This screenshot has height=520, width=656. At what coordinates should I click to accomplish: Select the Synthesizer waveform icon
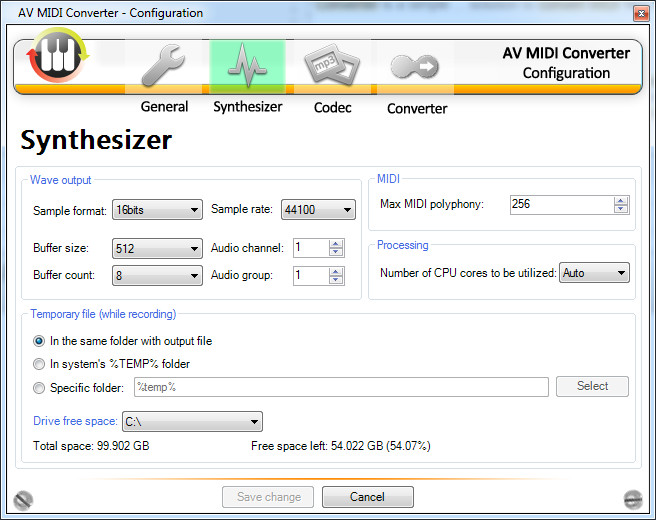(x=247, y=66)
